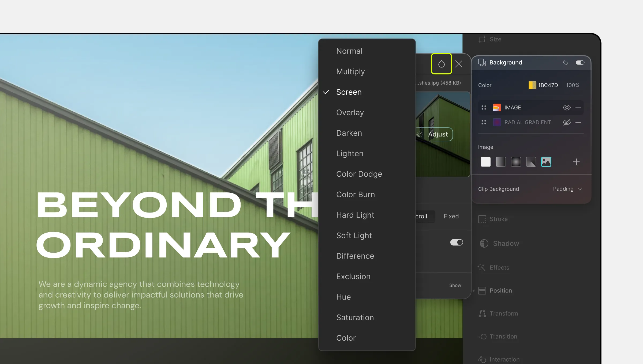Screen dimensions: 643x364
Task: Enable the background toggle switch
Action: (580, 62)
